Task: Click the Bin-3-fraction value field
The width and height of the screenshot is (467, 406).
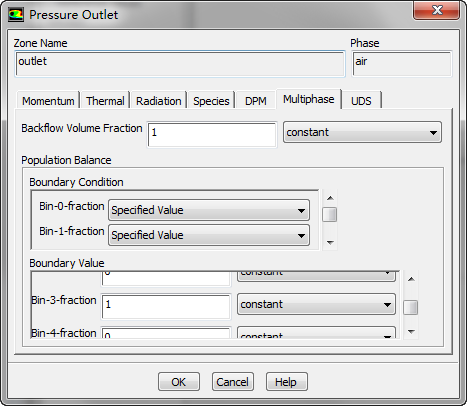Action: tap(166, 306)
